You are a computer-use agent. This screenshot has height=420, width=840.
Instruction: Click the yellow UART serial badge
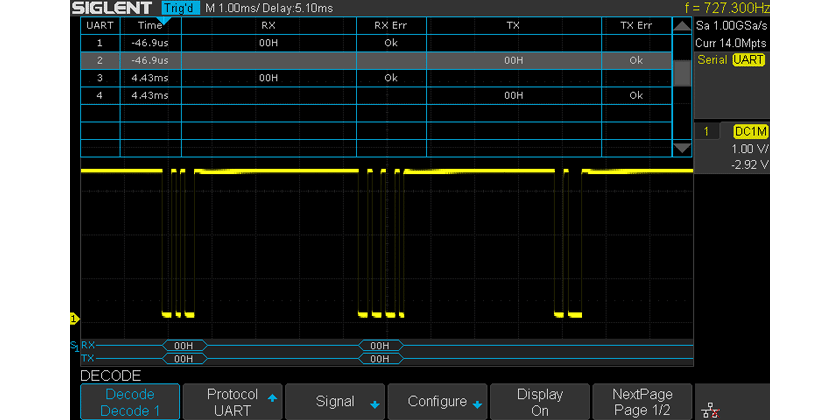748,60
